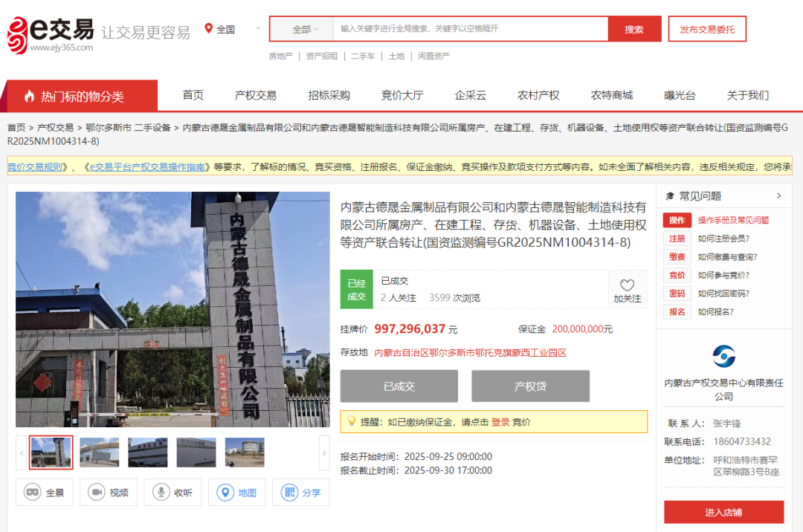Go to the 首页 nav tab
Viewport: 803px width, 532px height.
point(193,95)
